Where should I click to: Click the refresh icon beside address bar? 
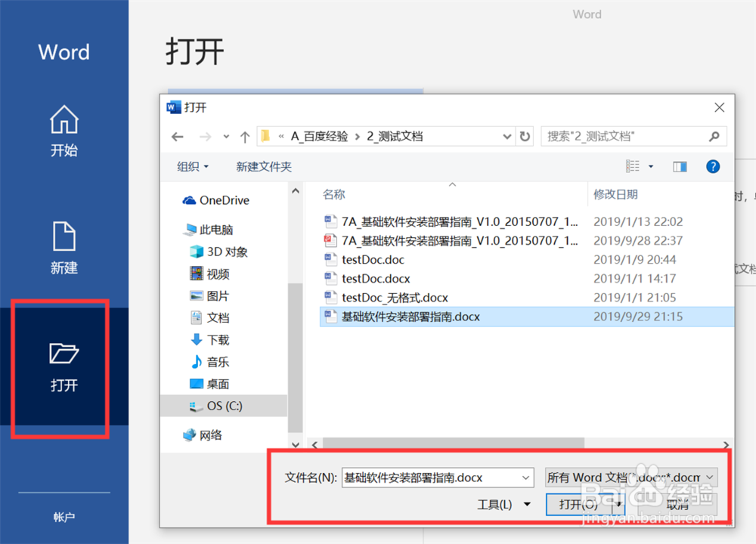click(x=525, y=136)
